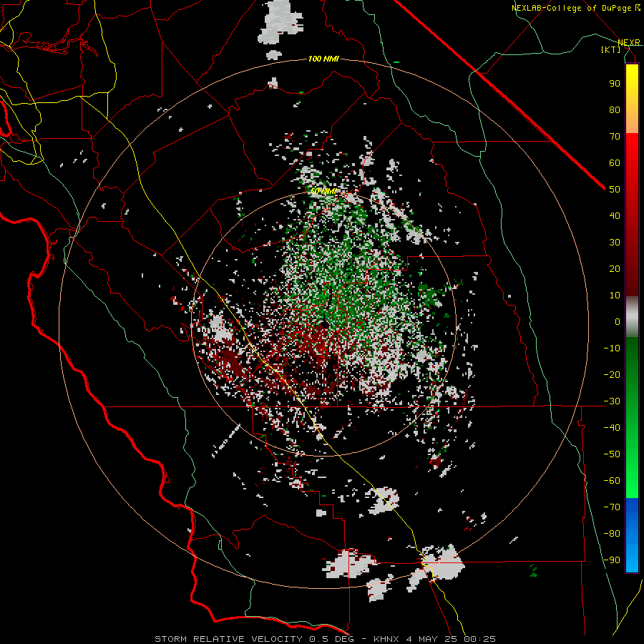Click the 80 value on velocity scale

click(x=615, y=109)
